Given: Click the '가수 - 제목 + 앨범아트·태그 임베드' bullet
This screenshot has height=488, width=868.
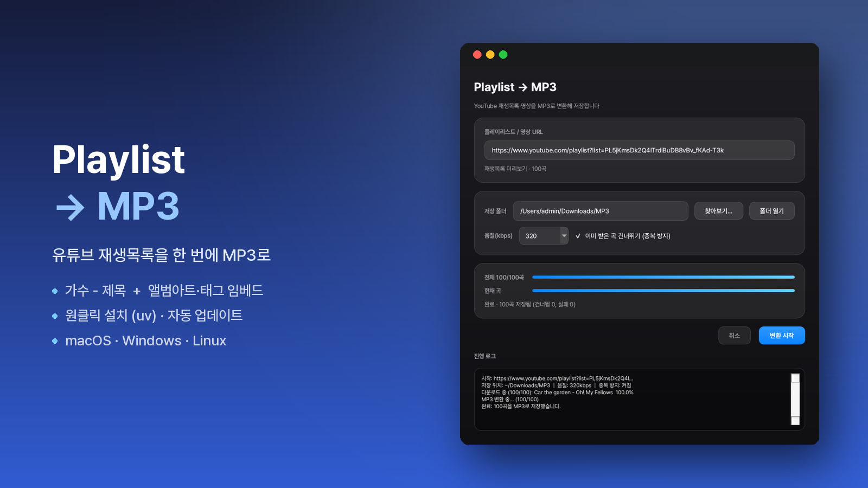Looking at the screenshot, I should click(164, 291).
